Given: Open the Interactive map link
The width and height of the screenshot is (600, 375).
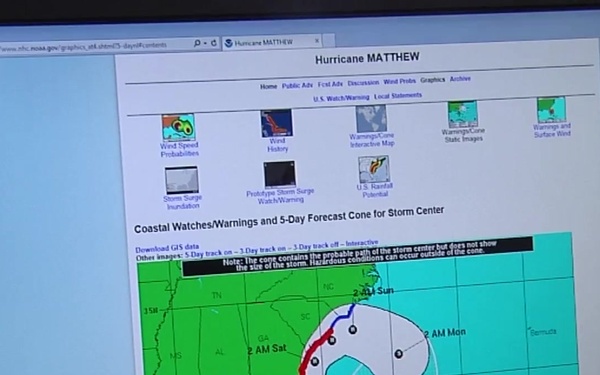Looking at the screenshot, I should coord(362,243).
